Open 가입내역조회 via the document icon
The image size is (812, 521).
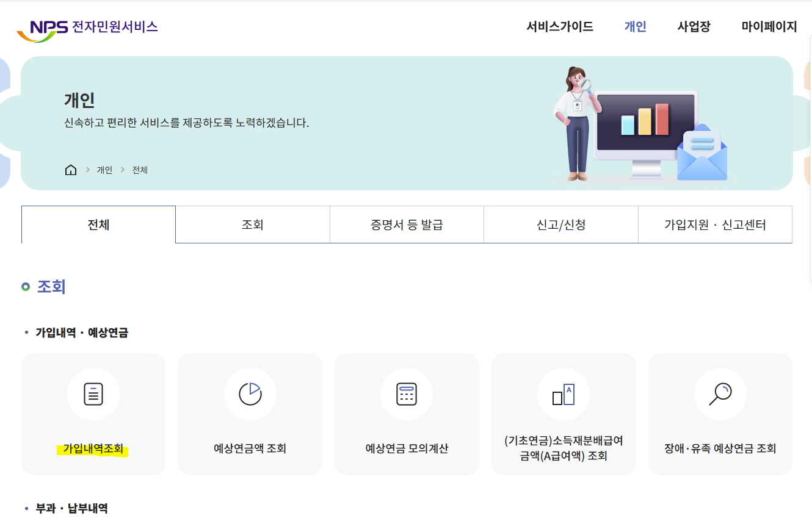click(93, 394)
